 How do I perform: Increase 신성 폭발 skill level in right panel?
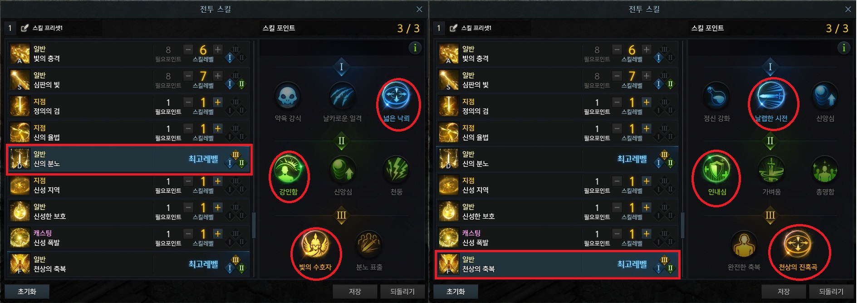point(647,234)
